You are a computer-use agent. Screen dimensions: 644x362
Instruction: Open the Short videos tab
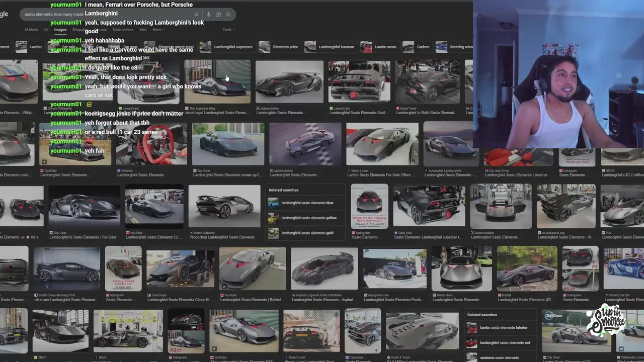123,30
